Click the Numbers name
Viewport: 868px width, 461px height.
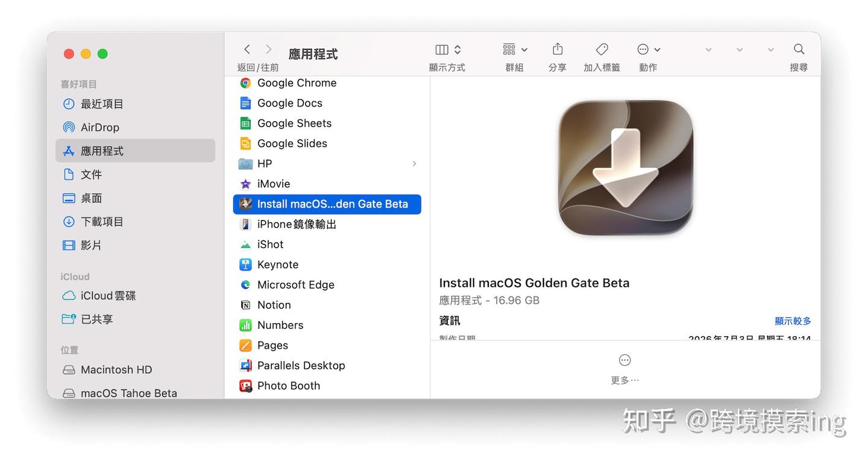(x=280, y=325)
